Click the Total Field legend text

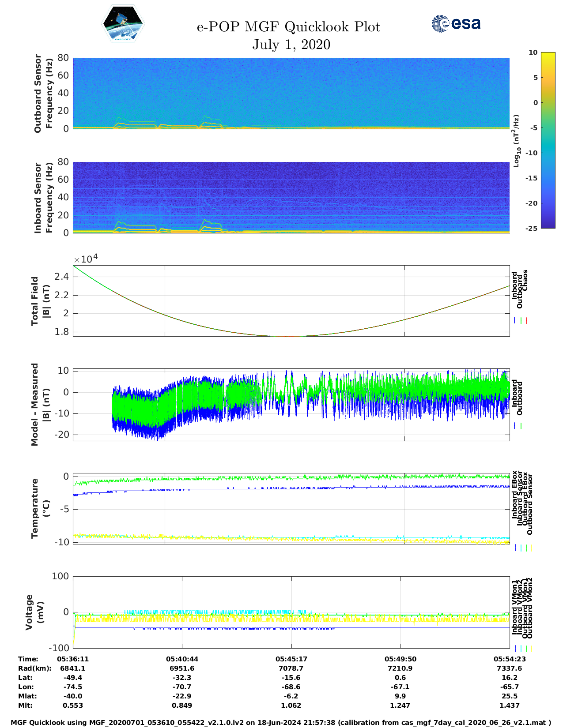(x=520, y=289)
